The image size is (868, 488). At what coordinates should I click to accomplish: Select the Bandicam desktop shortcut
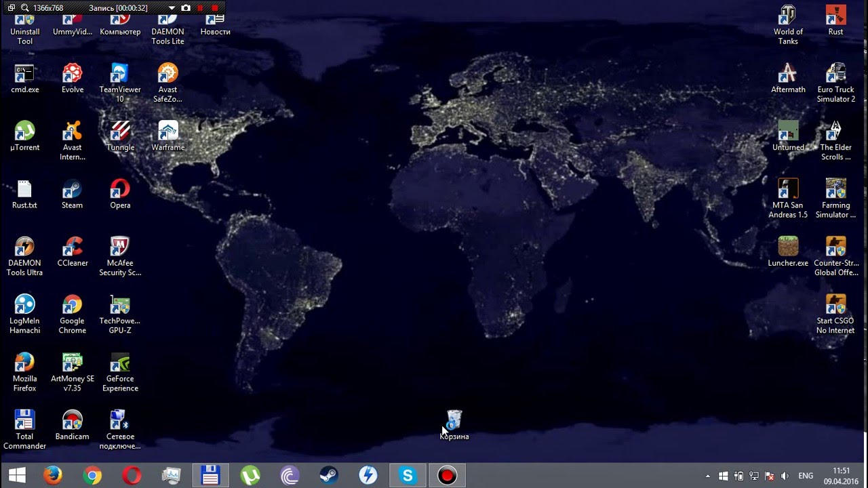point(73,426)
